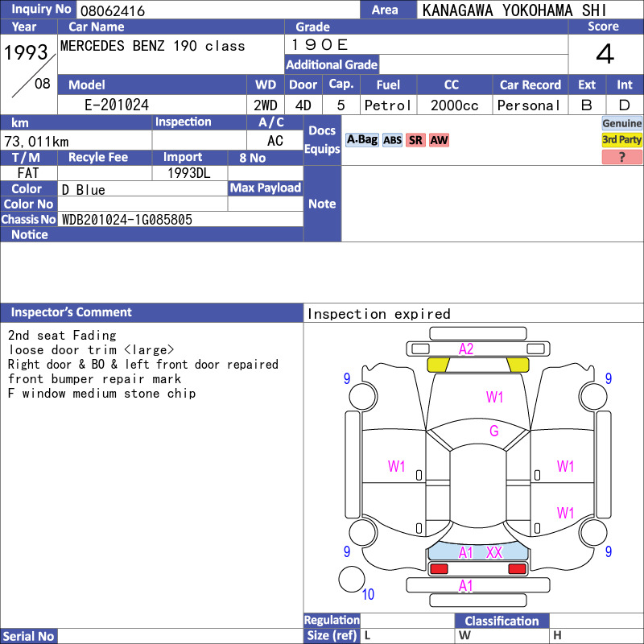The width and height of the screenshot is (644, 644).
Task: Click the yellow left headlight on diagram
Action: pos(438,365)
